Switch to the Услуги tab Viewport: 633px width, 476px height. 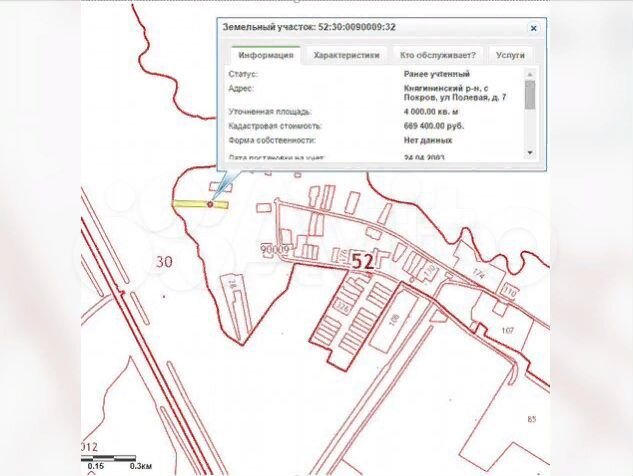click(x=508, y=56)
